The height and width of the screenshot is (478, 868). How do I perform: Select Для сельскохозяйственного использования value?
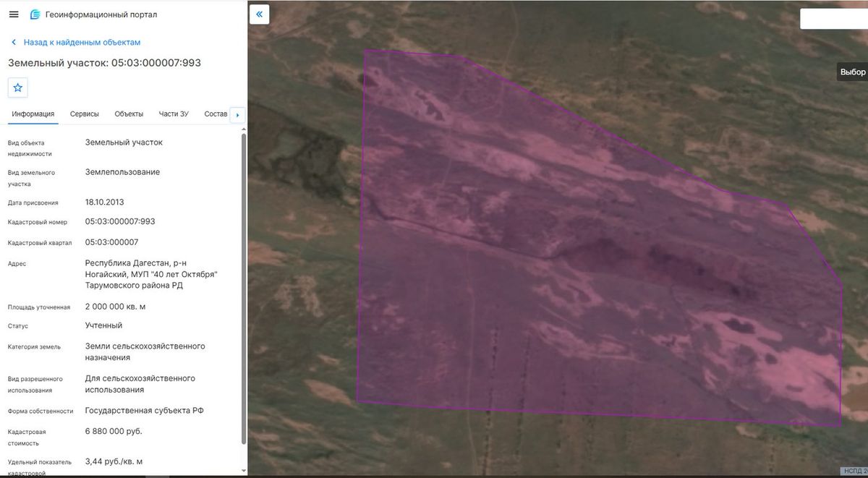point(140,384)
